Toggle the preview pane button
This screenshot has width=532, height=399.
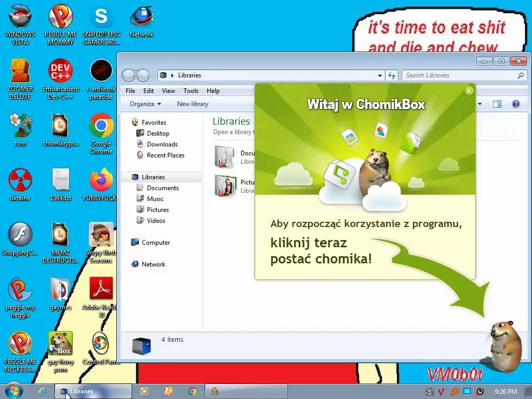tap(497, 104)
